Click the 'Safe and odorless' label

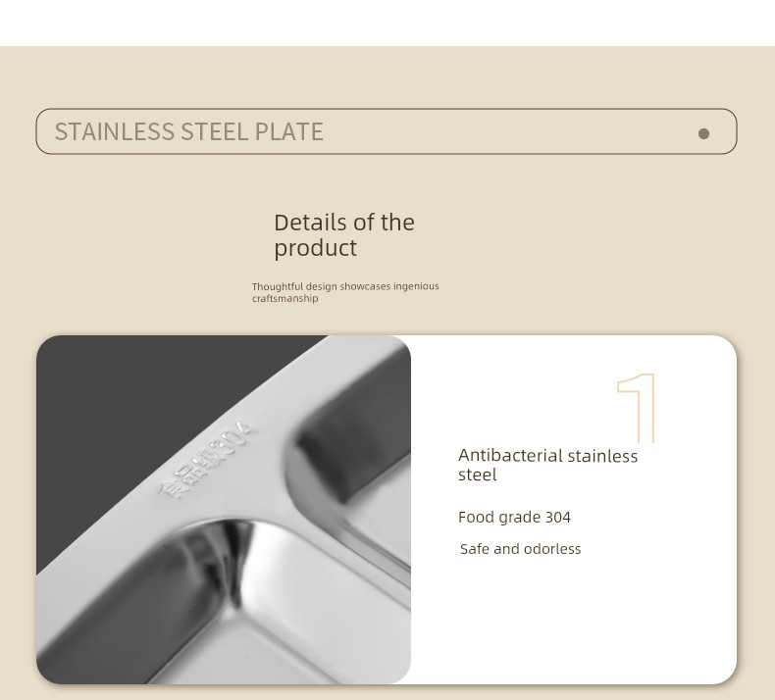point(520,549)
